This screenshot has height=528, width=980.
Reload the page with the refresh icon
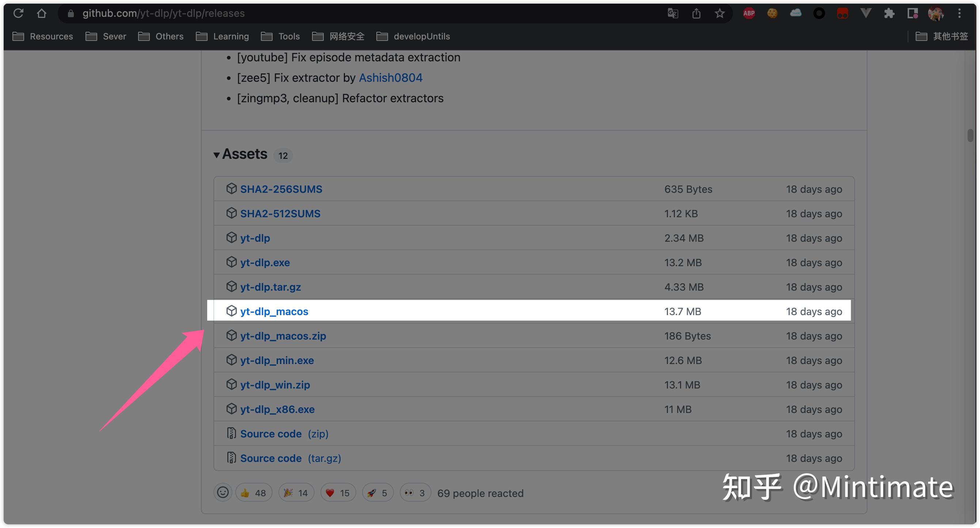coord(18,13)
